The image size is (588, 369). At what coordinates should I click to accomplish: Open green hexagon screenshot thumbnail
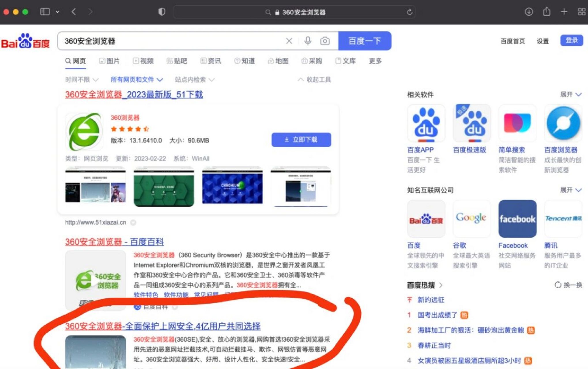coord(164,187)
